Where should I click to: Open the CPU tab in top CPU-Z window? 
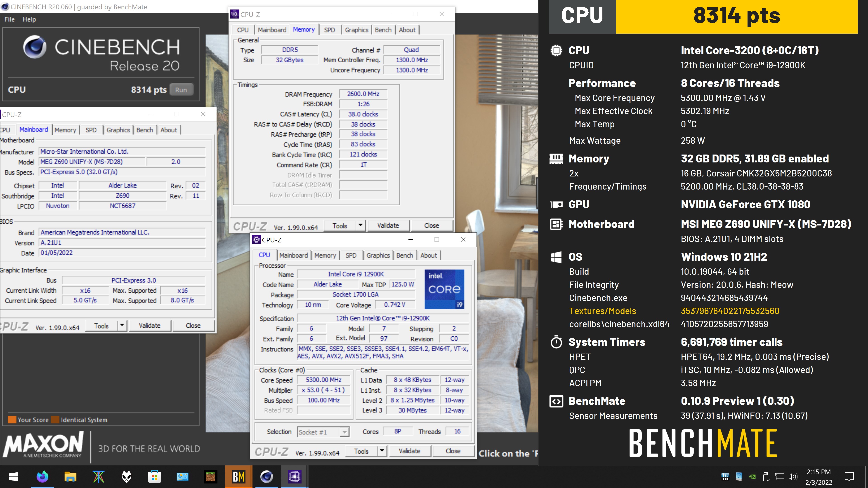click(243, 30)
